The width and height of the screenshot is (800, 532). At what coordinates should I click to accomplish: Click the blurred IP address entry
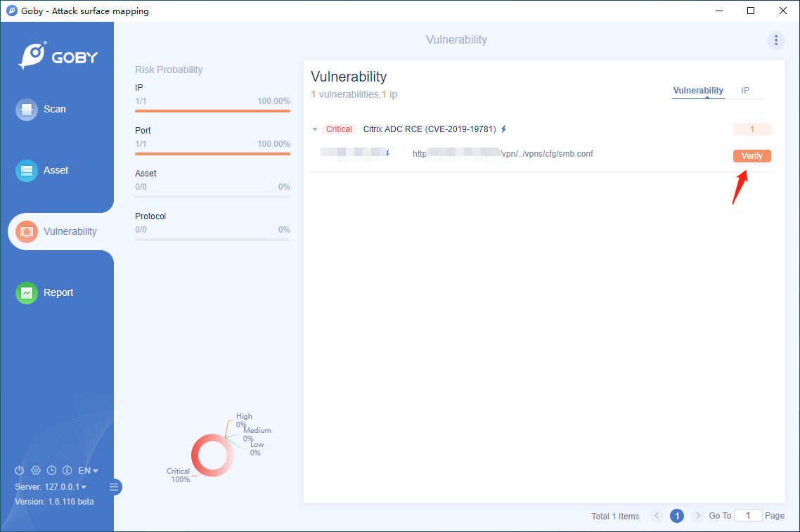click(353, 152)
